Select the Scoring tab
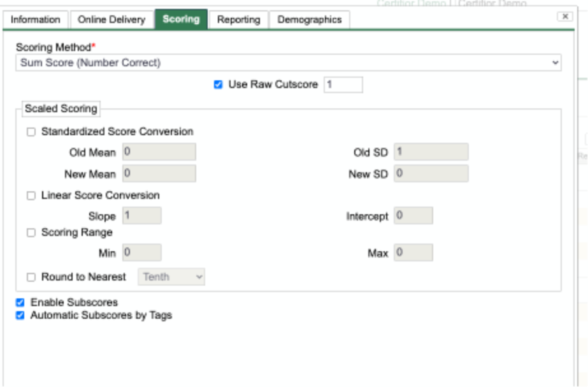The image size is (588, 387). point(181,19)
